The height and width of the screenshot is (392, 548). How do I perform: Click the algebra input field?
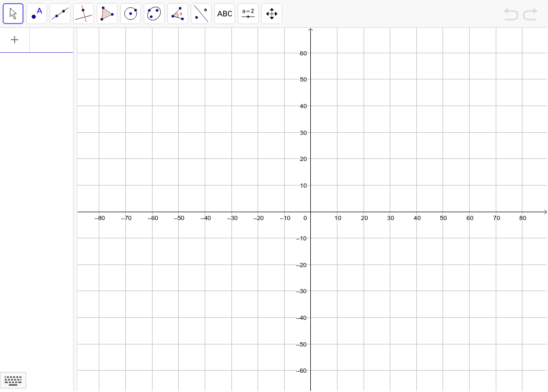pyautogui.click(x=51, y=40)
